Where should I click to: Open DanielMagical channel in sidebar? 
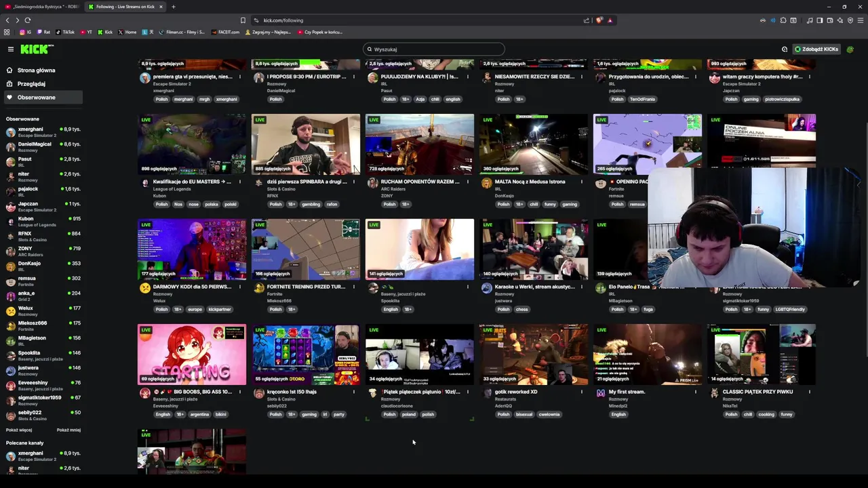pyautogui.click(x=43, y=146)
